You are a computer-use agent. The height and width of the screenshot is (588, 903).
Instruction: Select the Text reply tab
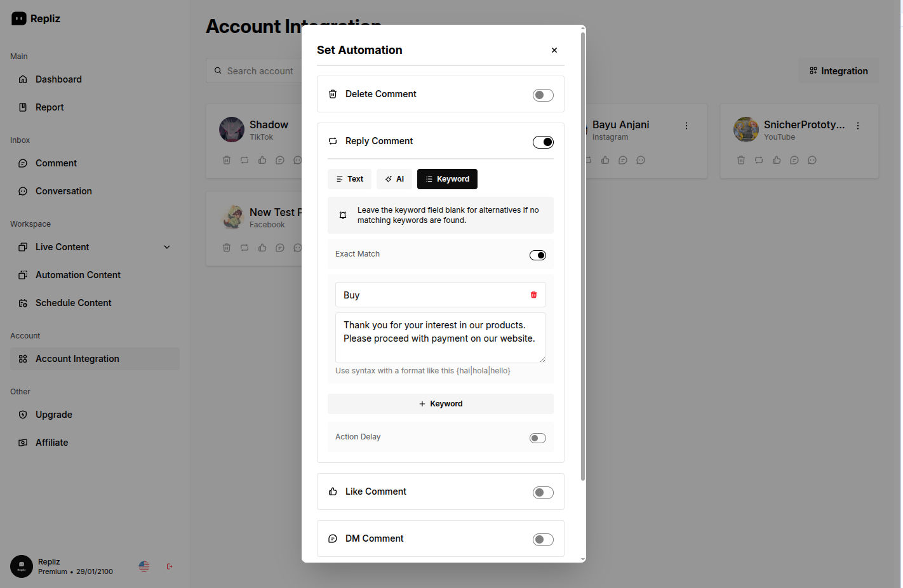[349, 179]
